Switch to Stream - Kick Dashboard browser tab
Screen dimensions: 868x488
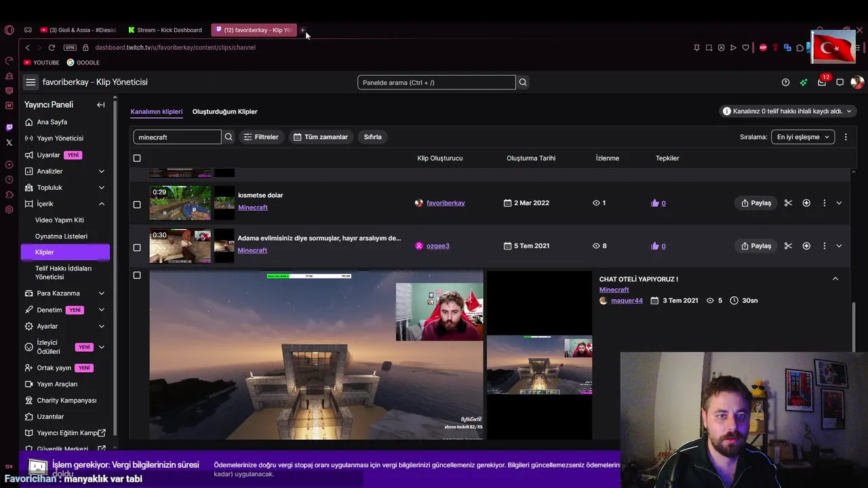pyautogui.click(x=165, y=30)
